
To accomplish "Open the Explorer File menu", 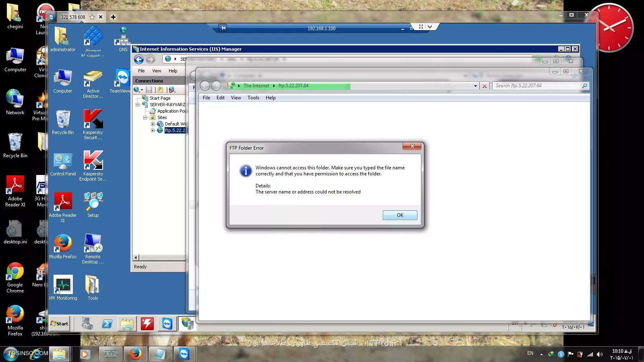I will coord(206,98).
